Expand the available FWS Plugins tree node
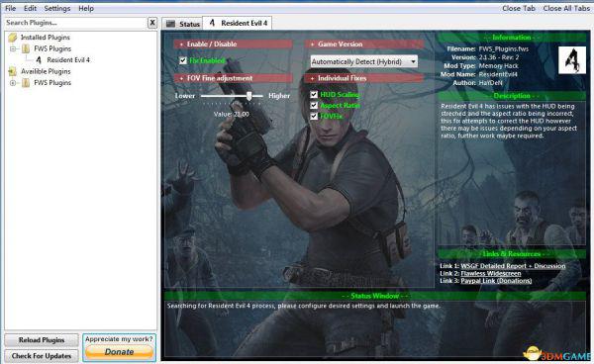This screenshot has width=594, height=364. coord(13,83)
